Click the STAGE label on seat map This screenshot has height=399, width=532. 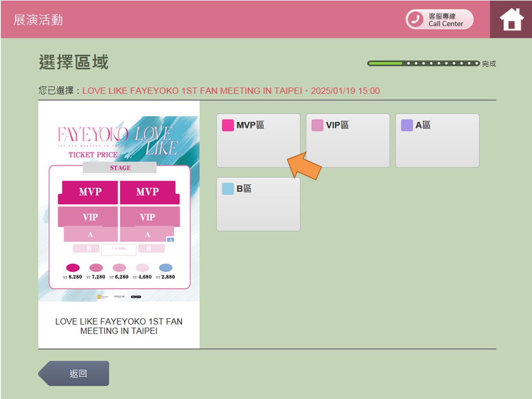120,168
